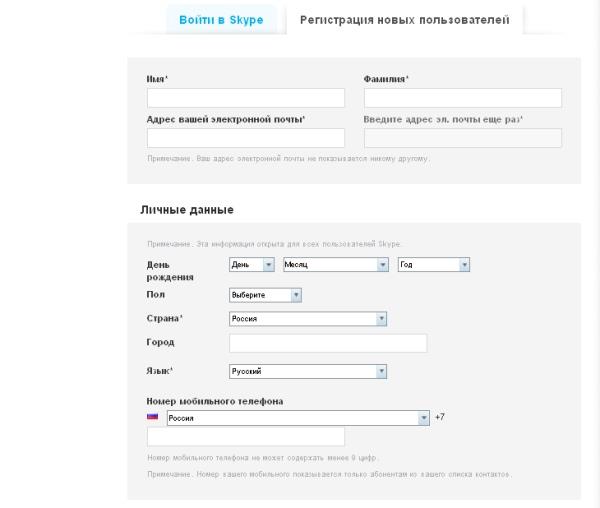Click the 'Фамилия' last name field
600x508 pixels.
[462, 98]
